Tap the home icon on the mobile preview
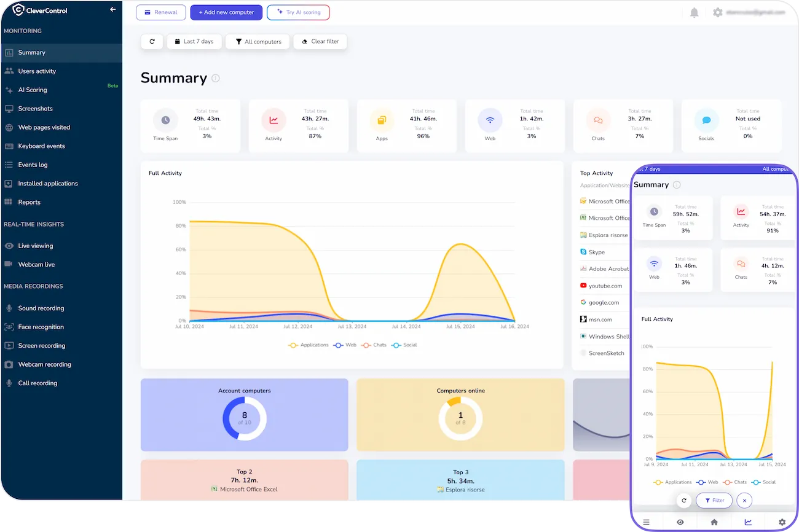 (714, 522)
